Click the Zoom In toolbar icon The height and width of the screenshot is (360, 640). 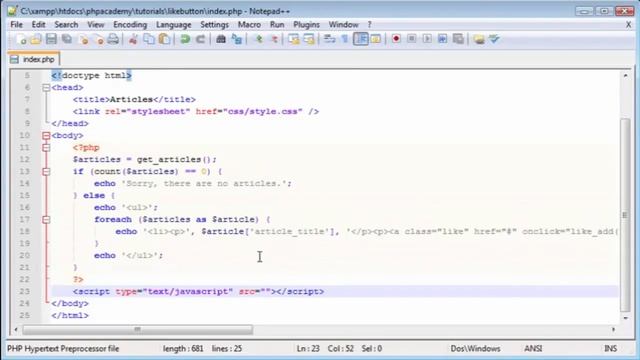click(258, 39)
